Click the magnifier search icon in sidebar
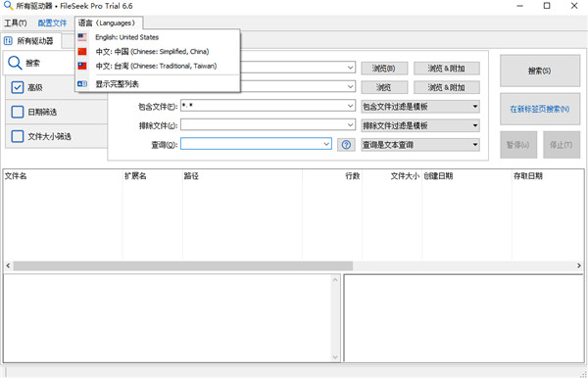Image resolution: width=588 pixels, height=378 pixels. click(x=15, y=63)
